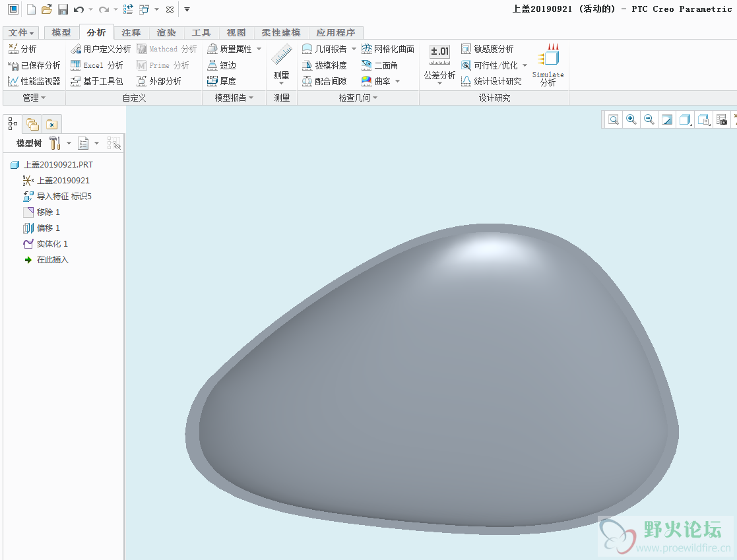Click 几何报告 tool
Viewport: 737px width, 560px height.
coord(325,49)
